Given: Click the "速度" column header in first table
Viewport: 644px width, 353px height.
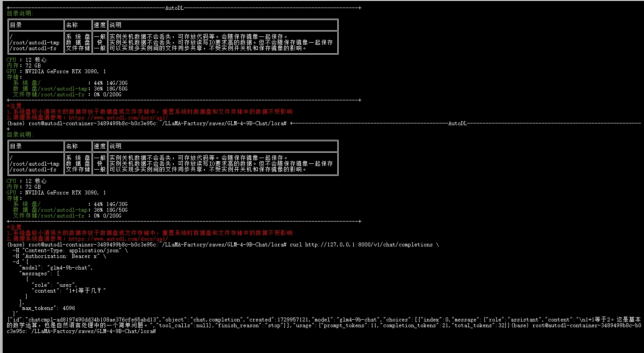Looking at the screenshot, I should click(100, 25).
